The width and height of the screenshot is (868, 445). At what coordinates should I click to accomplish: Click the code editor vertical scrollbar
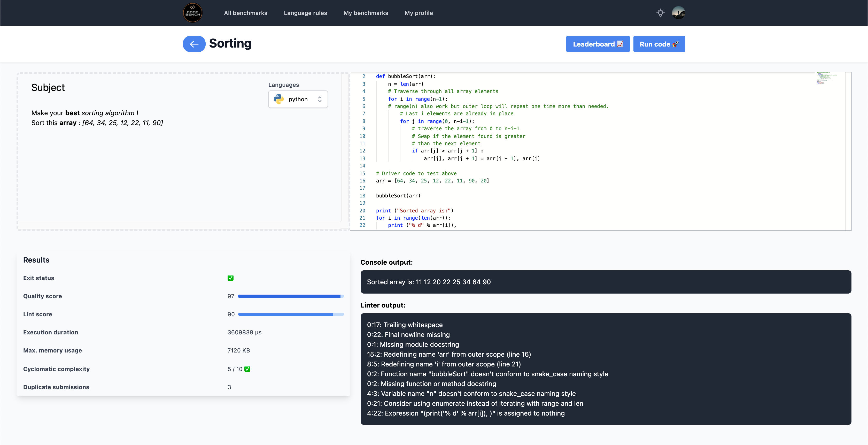click(848, 151)
